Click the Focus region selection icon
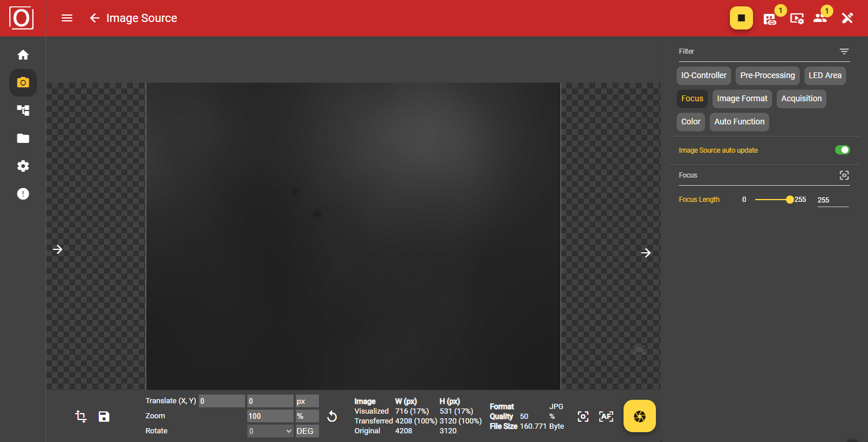This screenshot has height=442, width=868. click(x=844, y=175)
